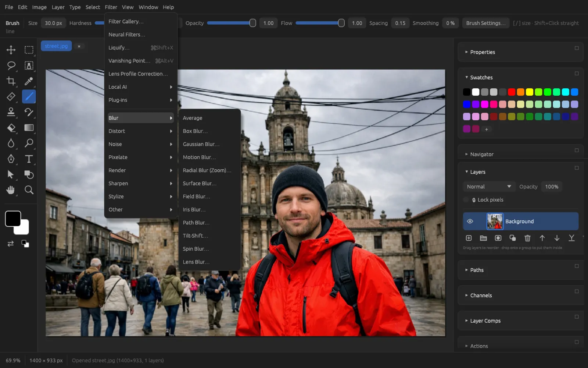Open the Normal blend mode dropdown
Image resolution: width=588 pixels, height=368 pixels.
(489, 187)
